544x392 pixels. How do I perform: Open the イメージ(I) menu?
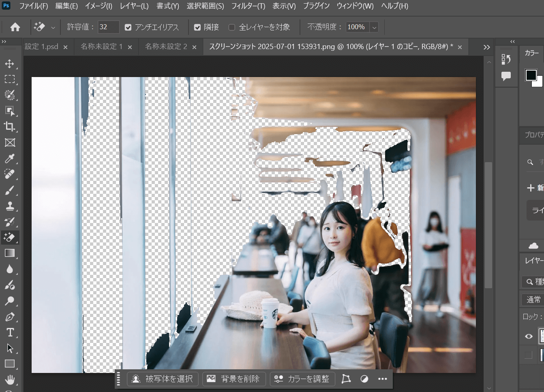coord(99,6)
